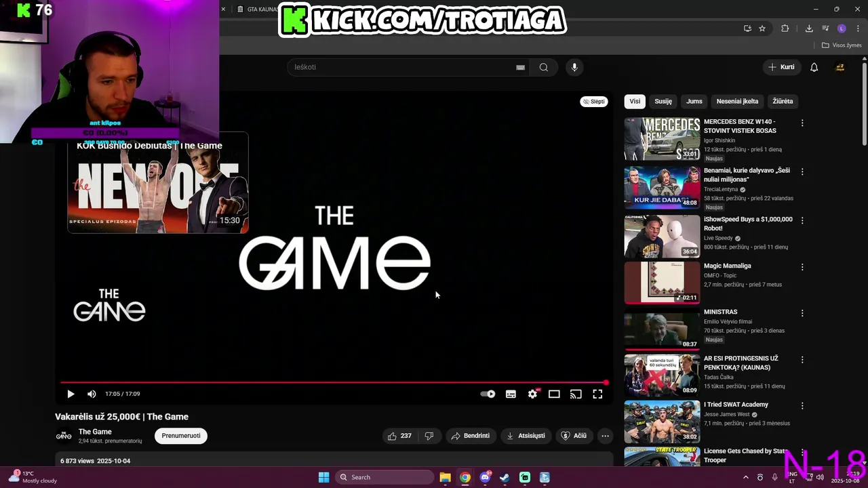The image size is (868, 488).
Task: Bookmark this page with the star icon
Action: coord(762,28)
